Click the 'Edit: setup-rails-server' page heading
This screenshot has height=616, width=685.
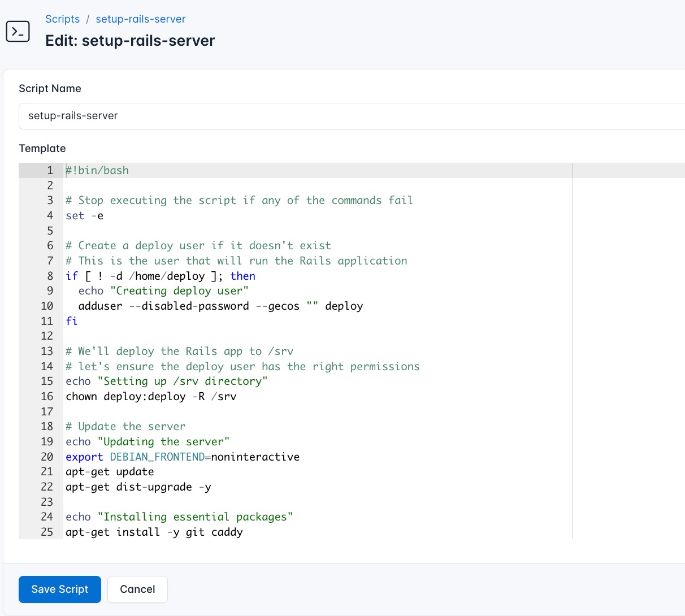[x=130, y=41]
